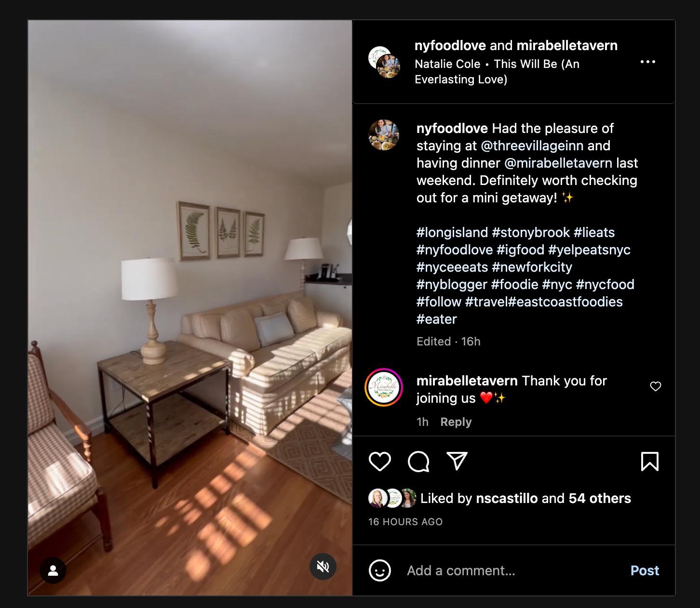Click the Post comment button

coord(645,570)
